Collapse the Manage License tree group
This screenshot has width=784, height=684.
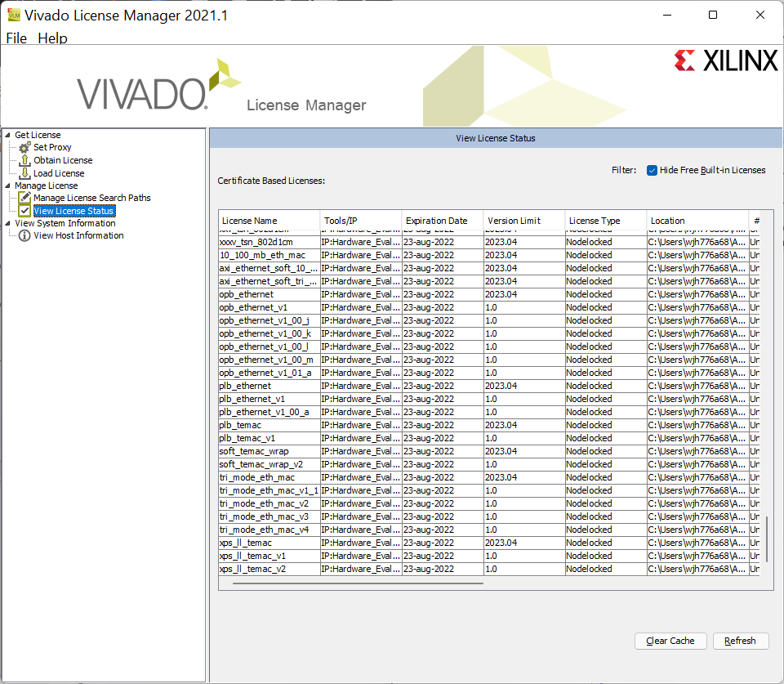7,186
